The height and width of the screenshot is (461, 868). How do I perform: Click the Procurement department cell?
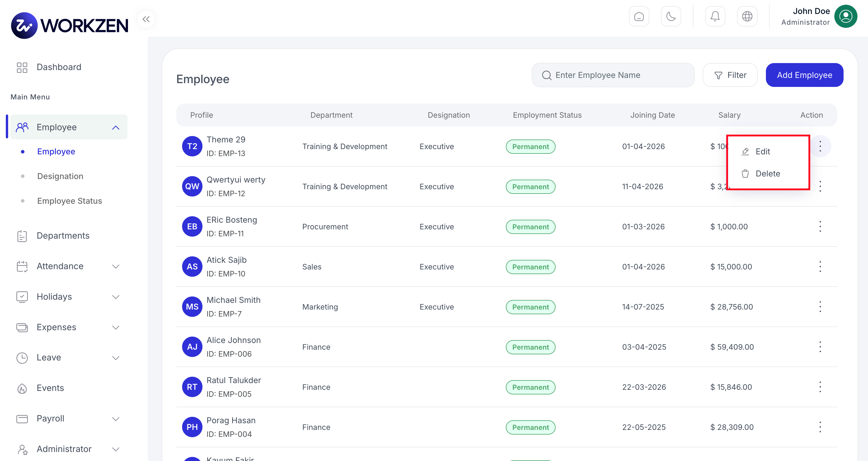[325, 227]
